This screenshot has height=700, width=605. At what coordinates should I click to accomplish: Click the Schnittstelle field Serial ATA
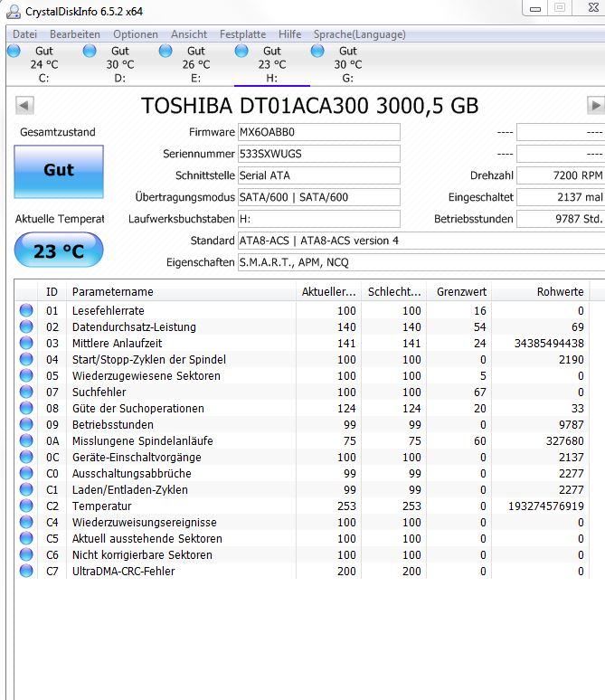click(319, 175)
